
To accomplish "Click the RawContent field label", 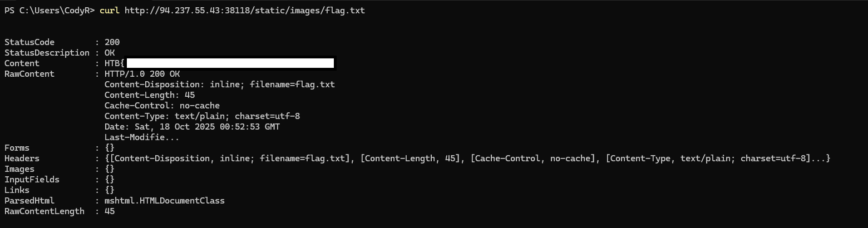I will 29,74.
